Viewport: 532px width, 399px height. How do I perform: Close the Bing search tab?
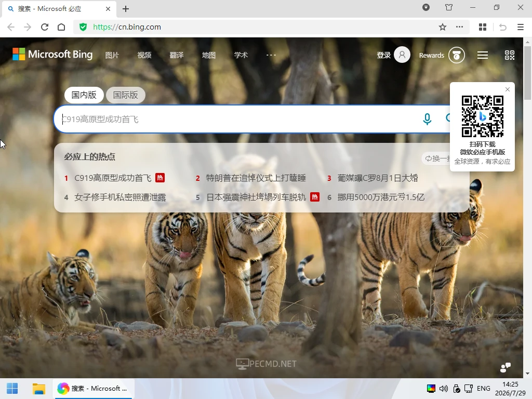point(108,9)
